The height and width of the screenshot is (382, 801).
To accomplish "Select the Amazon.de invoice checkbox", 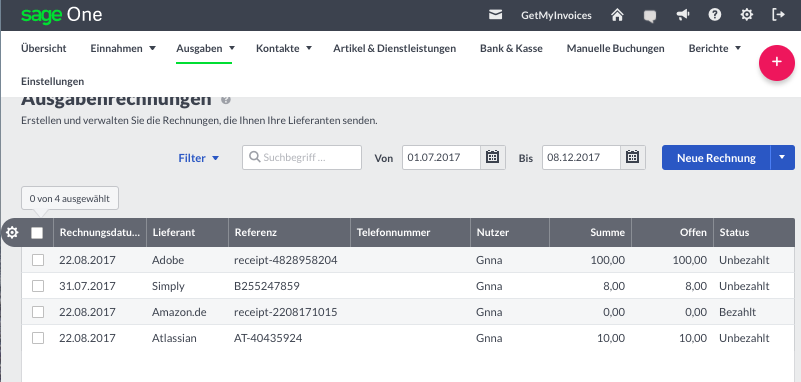I will pyautogui.click(x=38, y=312).
